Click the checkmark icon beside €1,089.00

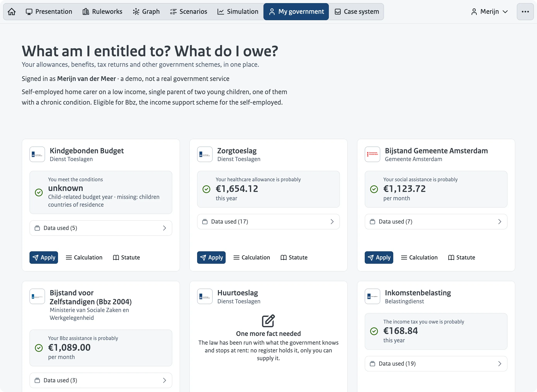coord(39,348)
